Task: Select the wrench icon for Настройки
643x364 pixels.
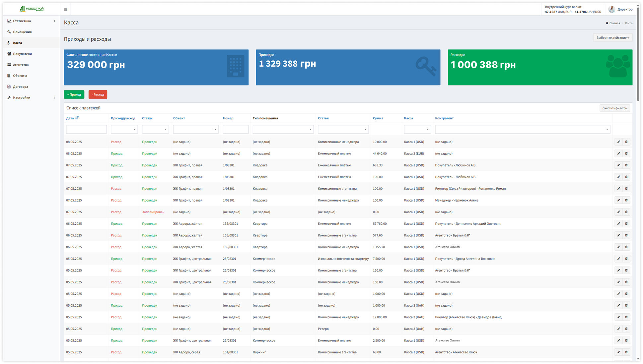Action: [9, 97]
